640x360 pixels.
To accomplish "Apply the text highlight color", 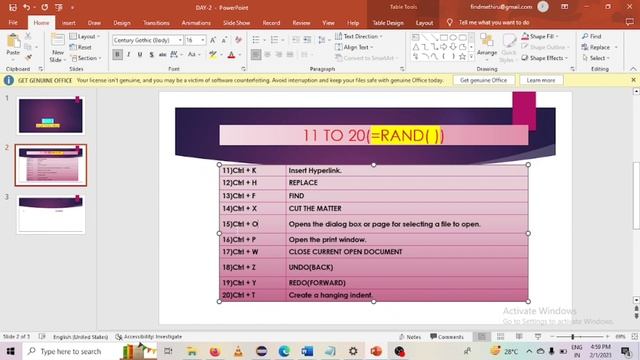I will (212, 55).
